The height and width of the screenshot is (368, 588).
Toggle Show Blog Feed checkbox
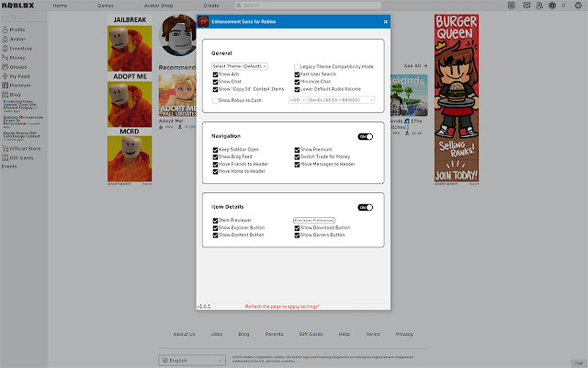215,157
